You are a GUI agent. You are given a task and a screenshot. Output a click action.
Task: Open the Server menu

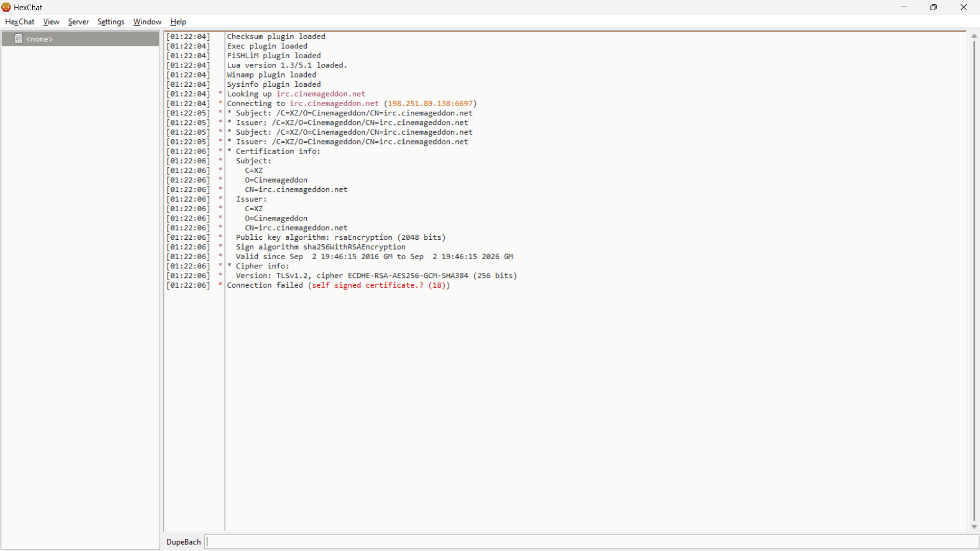click(x=78, y=22)
